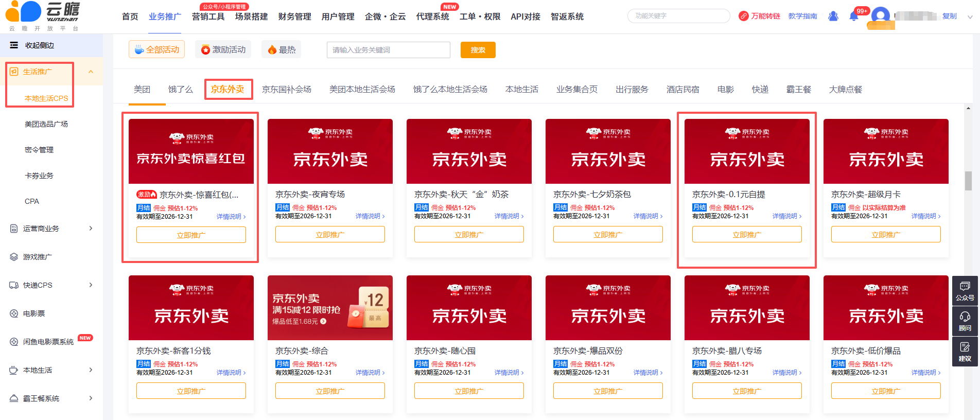Open the account dropdown arrow beside 复制
Screen dimensions: 980x420
tap(970, 16)
